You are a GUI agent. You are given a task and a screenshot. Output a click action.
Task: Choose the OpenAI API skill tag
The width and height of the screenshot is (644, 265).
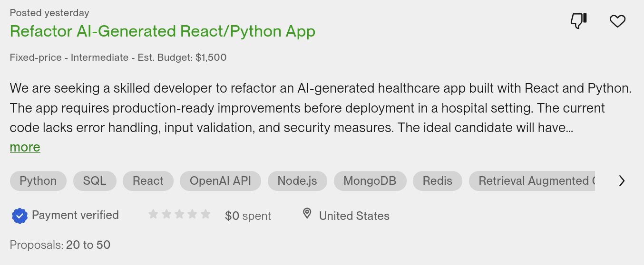point(220,181)
